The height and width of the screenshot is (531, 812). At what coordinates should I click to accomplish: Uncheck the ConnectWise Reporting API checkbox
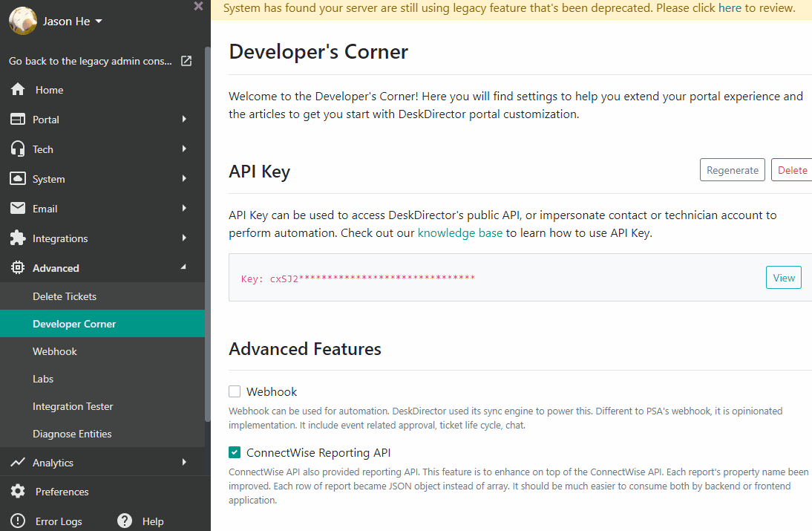(235, 452)
